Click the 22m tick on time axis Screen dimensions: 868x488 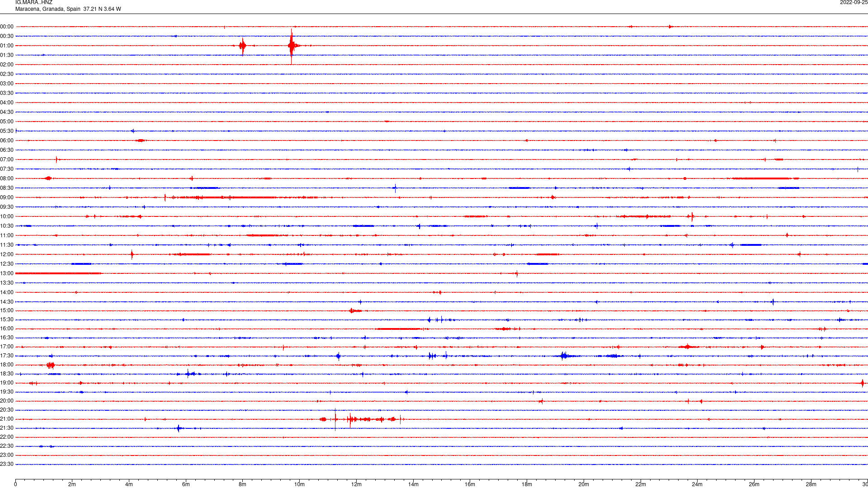[x=641, y=484]
